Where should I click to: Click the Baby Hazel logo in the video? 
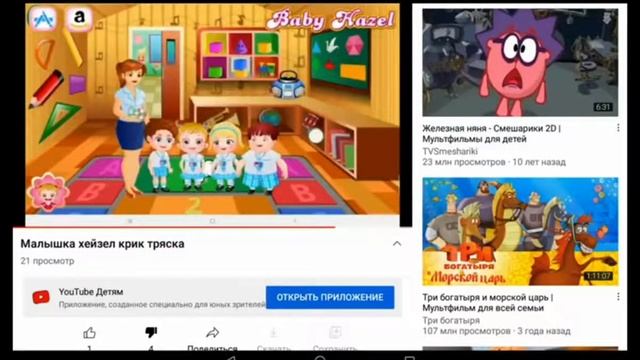click(x=331, y=20)
